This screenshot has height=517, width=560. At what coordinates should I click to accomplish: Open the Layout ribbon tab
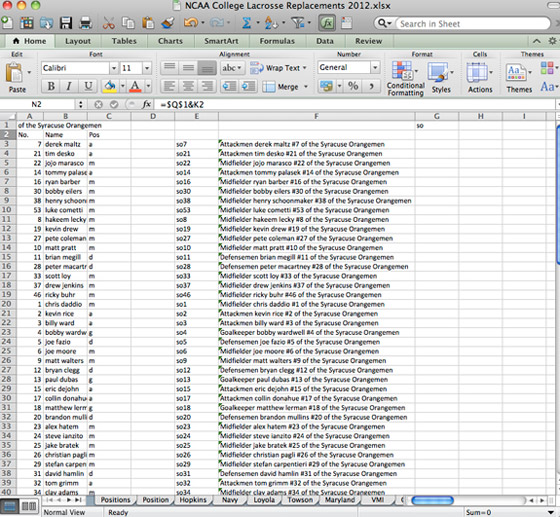coord(78,41)
